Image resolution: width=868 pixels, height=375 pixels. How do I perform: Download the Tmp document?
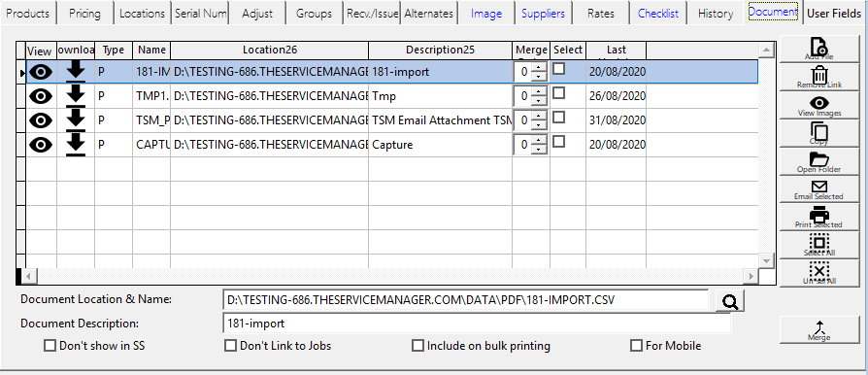pyautogui.click(x=76, y=96)
